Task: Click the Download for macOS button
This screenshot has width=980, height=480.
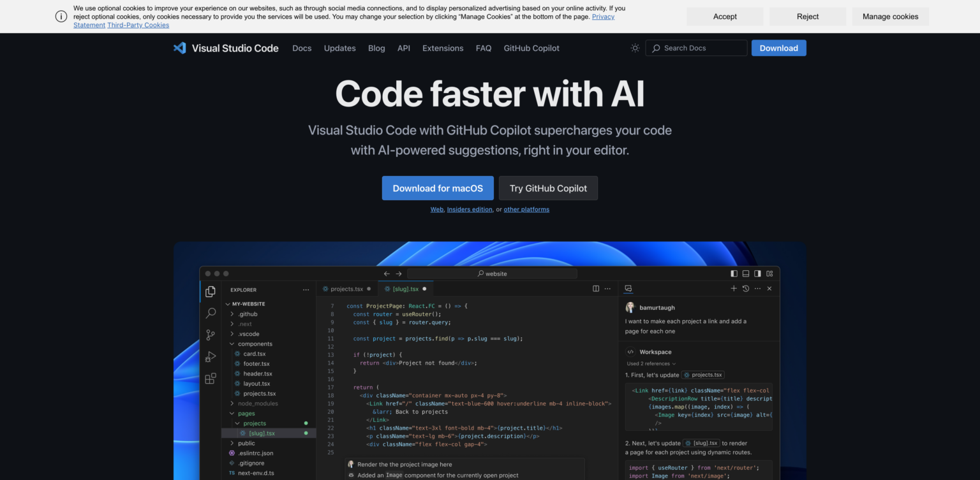Action: point(438,188)
